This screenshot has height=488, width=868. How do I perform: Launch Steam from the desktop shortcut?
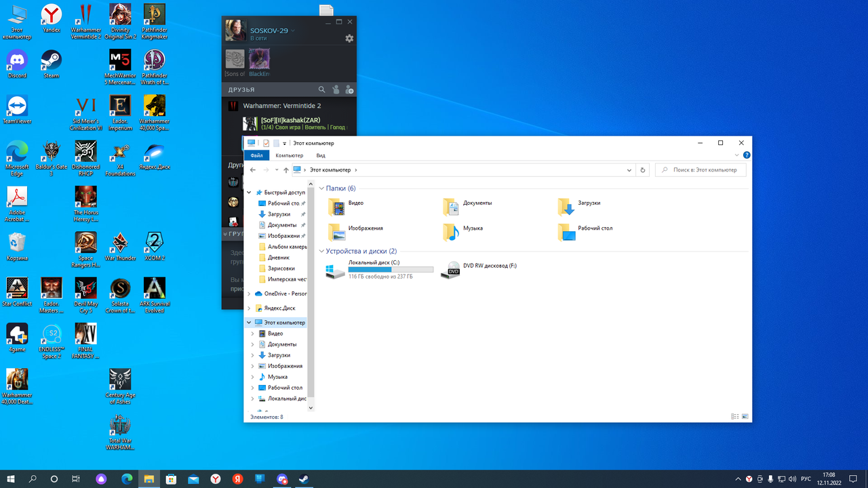pos(52,64)
